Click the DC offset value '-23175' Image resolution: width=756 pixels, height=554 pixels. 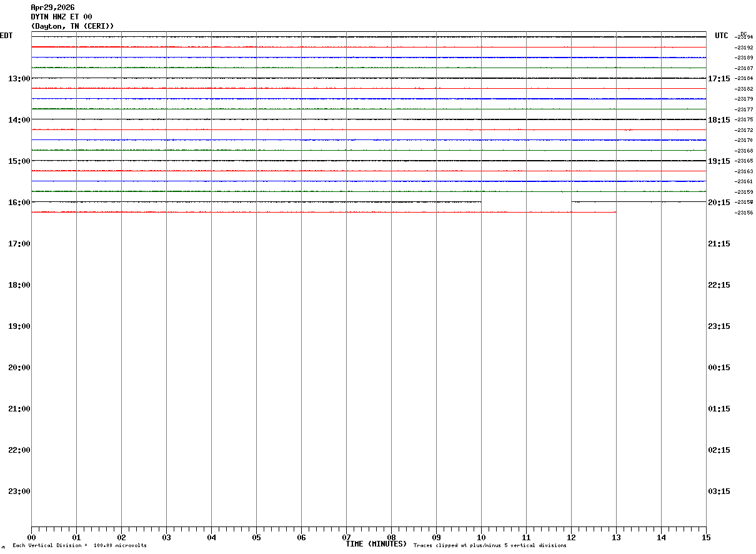click(744, 119)
